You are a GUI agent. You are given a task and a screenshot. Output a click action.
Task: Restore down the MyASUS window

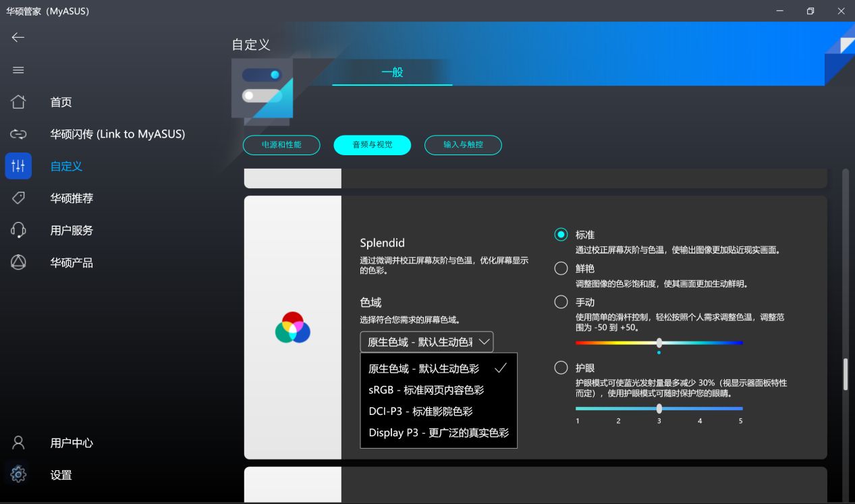[x=810, y=11]
